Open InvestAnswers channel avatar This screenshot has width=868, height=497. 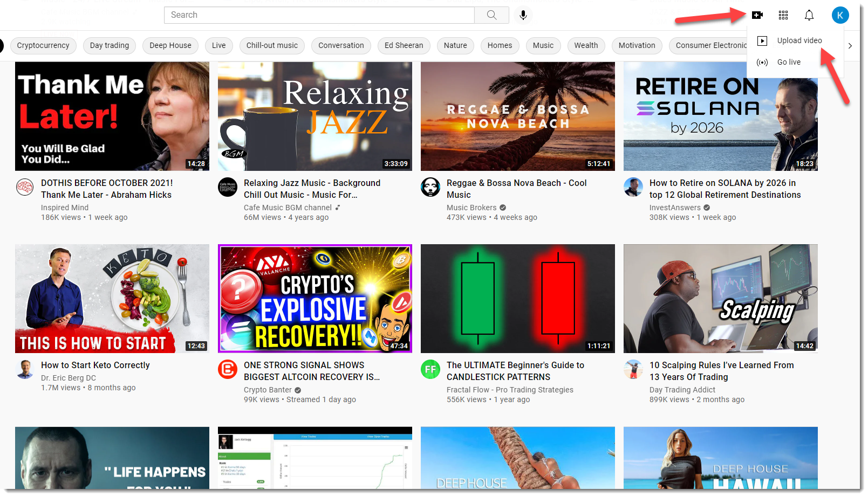633,187
